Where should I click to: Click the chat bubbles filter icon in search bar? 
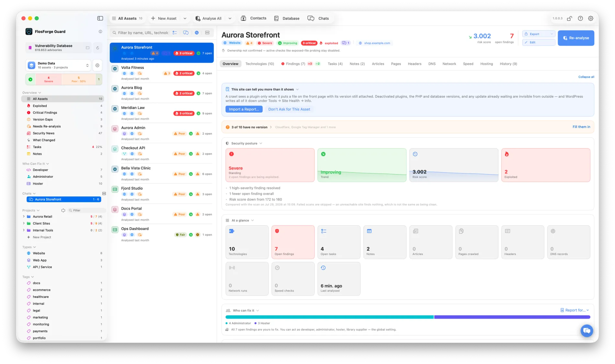point(186,33)
